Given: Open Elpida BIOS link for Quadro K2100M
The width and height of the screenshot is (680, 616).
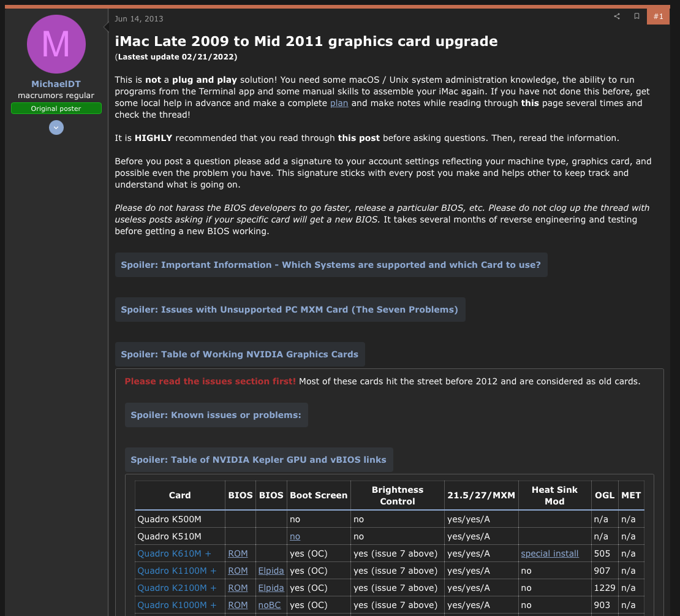Looking at the screenshot, I should pos(271,588).
